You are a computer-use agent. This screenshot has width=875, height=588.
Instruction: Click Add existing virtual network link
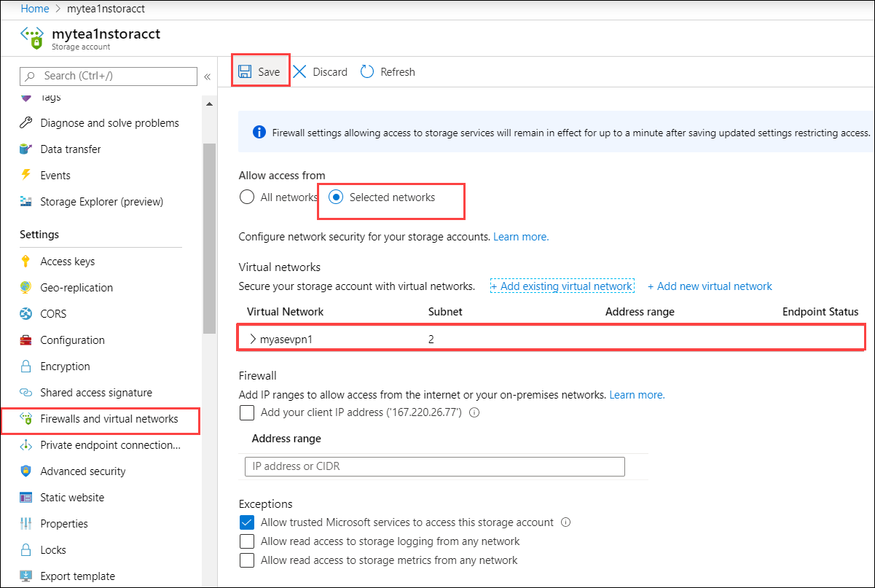click(562, 286)
